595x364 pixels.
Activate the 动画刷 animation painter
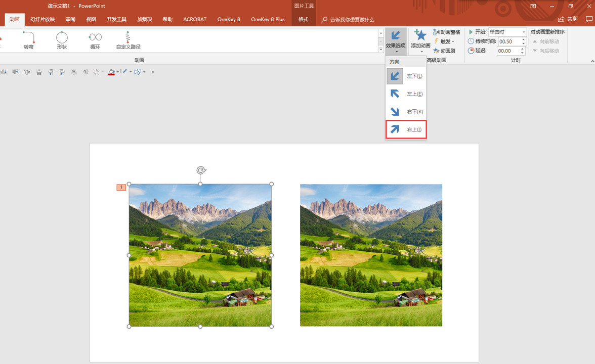pyautogui.click(x=444, y=51)
